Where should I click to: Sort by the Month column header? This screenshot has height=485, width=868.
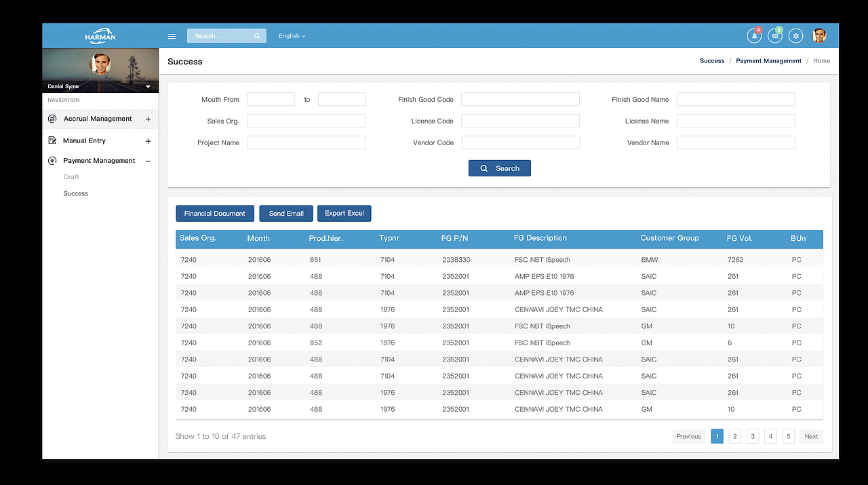pos(258,238)
